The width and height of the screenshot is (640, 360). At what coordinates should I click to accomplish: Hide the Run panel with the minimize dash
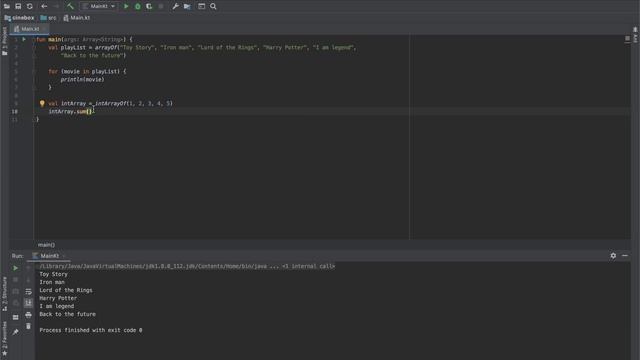pos(625,256)
